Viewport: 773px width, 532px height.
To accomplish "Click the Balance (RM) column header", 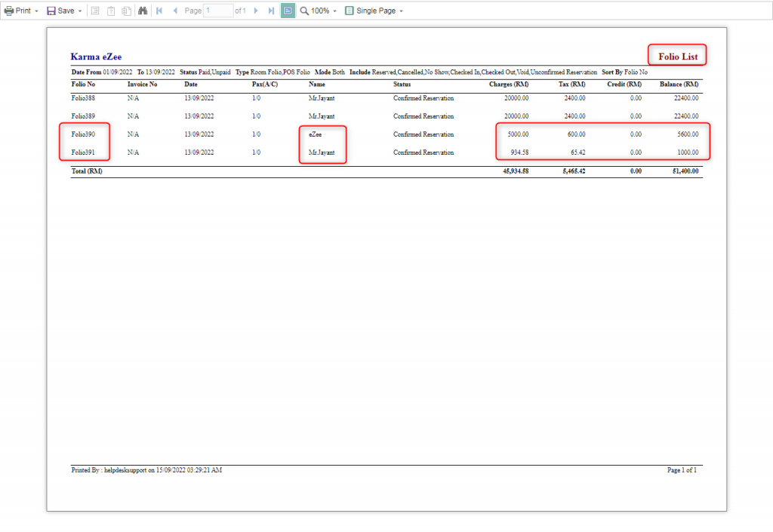I will 679,85.
